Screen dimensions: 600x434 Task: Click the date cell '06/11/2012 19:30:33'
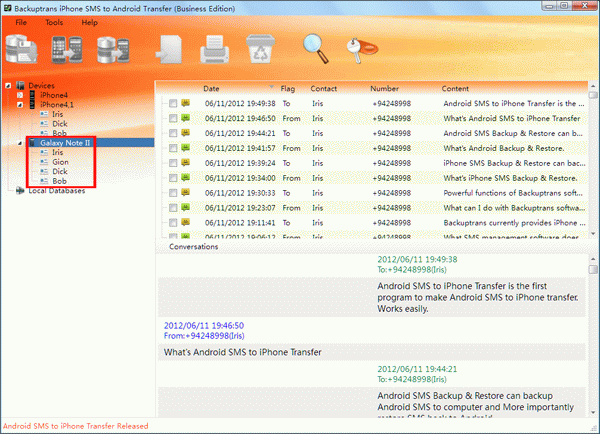coord(240,193)
